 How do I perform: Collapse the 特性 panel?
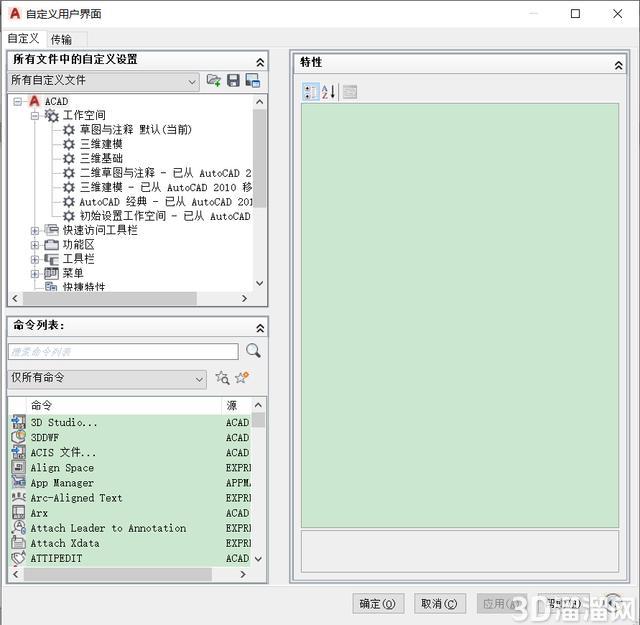click(x=618, y=65)
